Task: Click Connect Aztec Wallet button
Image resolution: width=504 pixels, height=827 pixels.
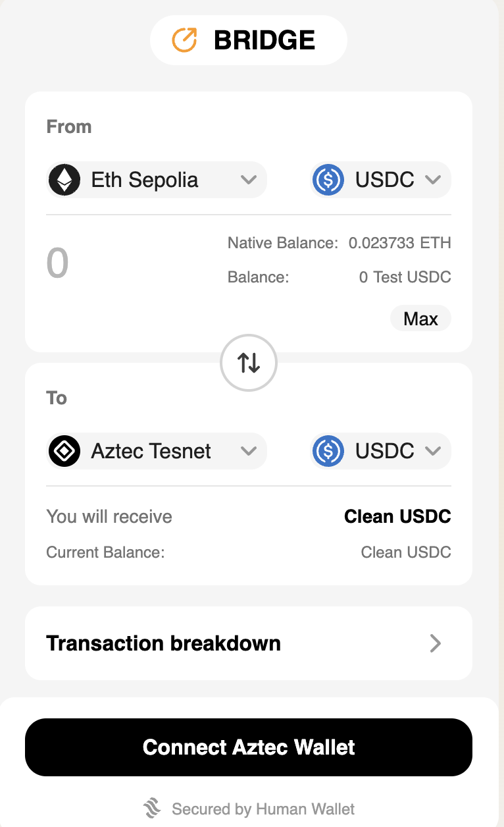Action: [x=249, y=747]
